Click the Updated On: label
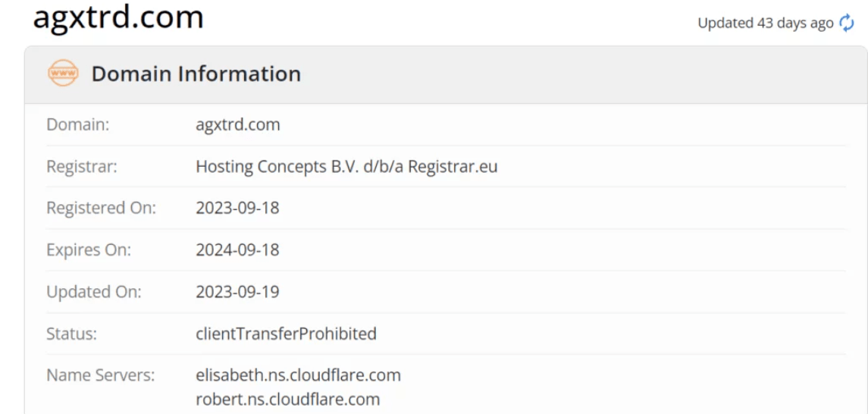The height and width of the screenshot is (414, 868). (x=94, y=292)
